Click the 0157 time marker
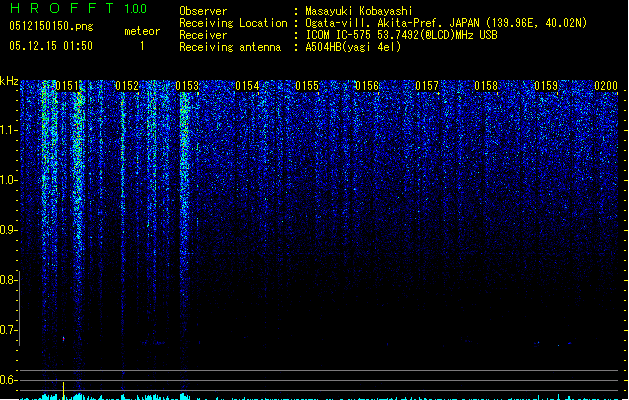Screen dimensions: 629x400 (427, 86)
